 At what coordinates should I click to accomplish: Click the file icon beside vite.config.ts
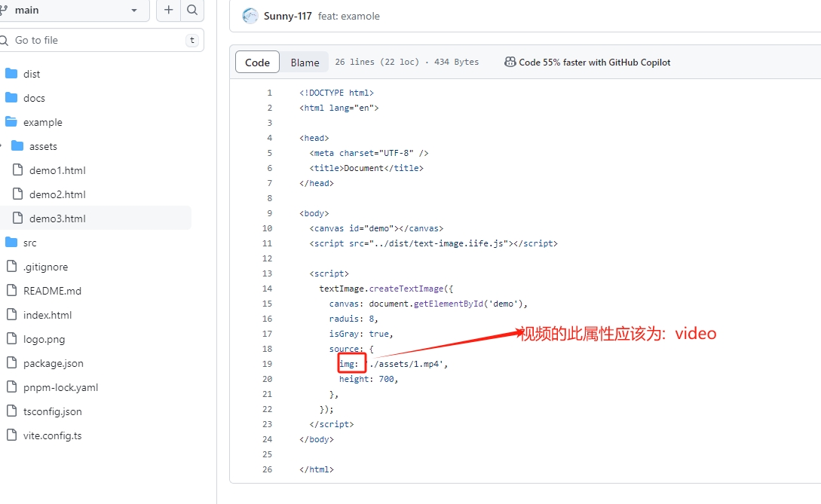coord(11,435)
